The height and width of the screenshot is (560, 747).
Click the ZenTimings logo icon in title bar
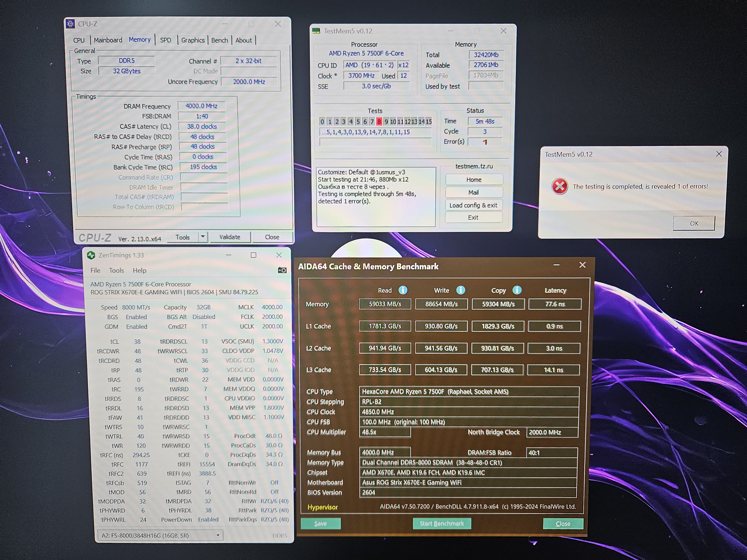(91, 255)
